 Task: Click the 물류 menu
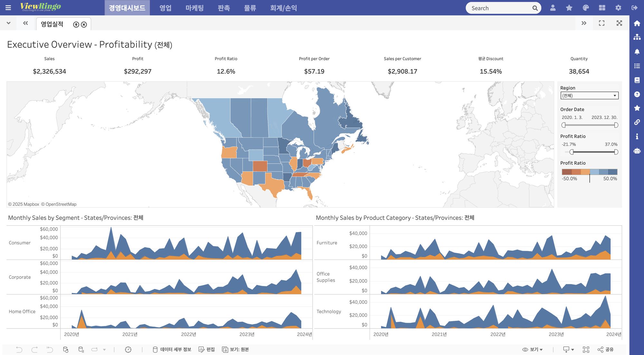tap(250, 8)
